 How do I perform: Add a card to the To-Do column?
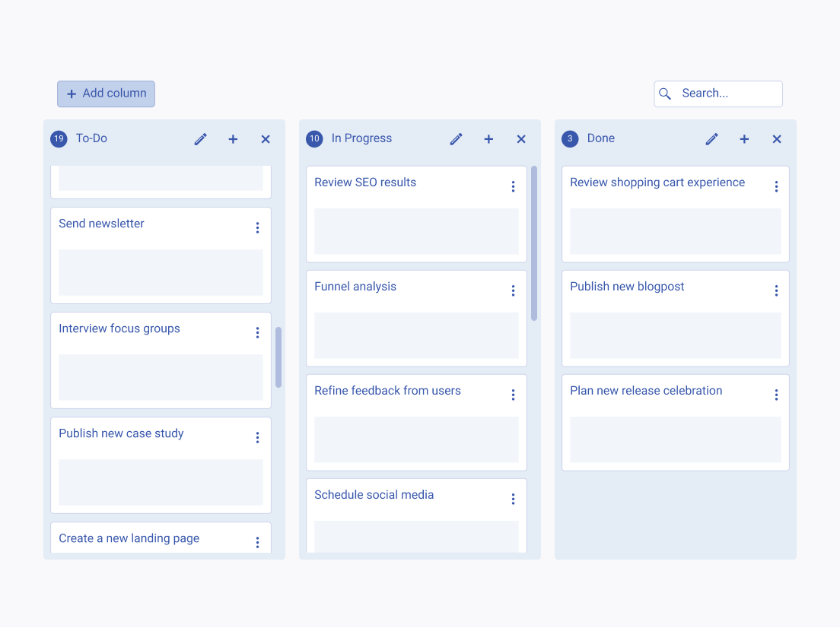point(233,139)
